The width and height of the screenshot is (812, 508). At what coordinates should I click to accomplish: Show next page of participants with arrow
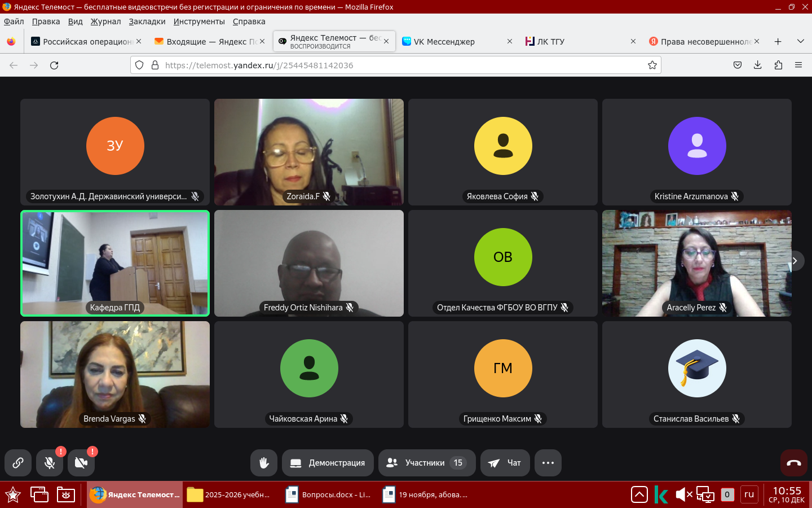click(795, 261)
